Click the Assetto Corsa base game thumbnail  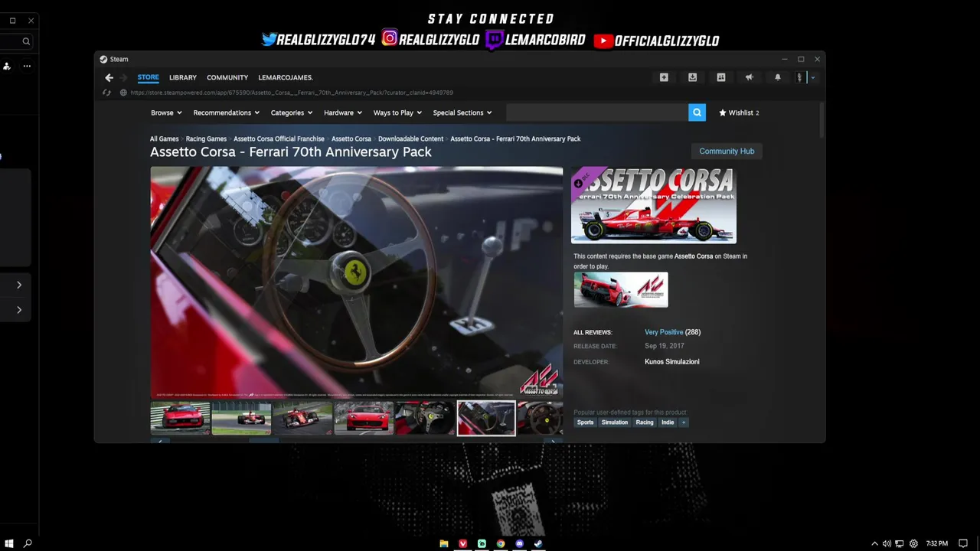coord(621,290)
